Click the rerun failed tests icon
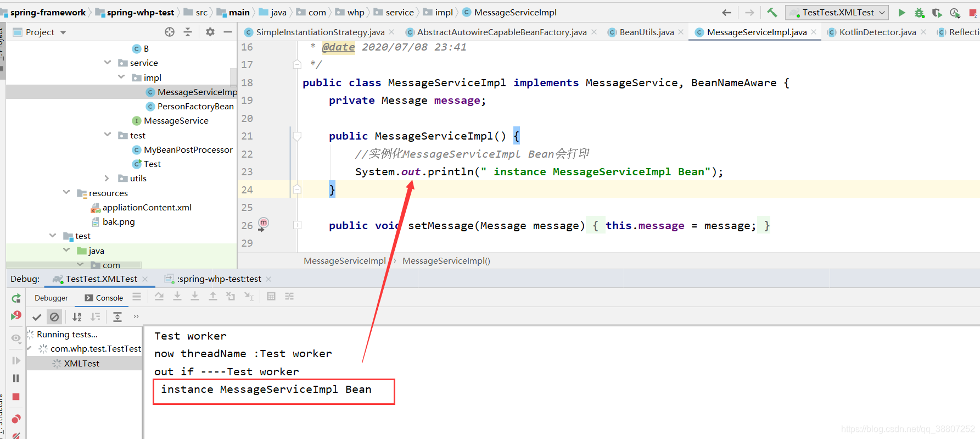 16,315
